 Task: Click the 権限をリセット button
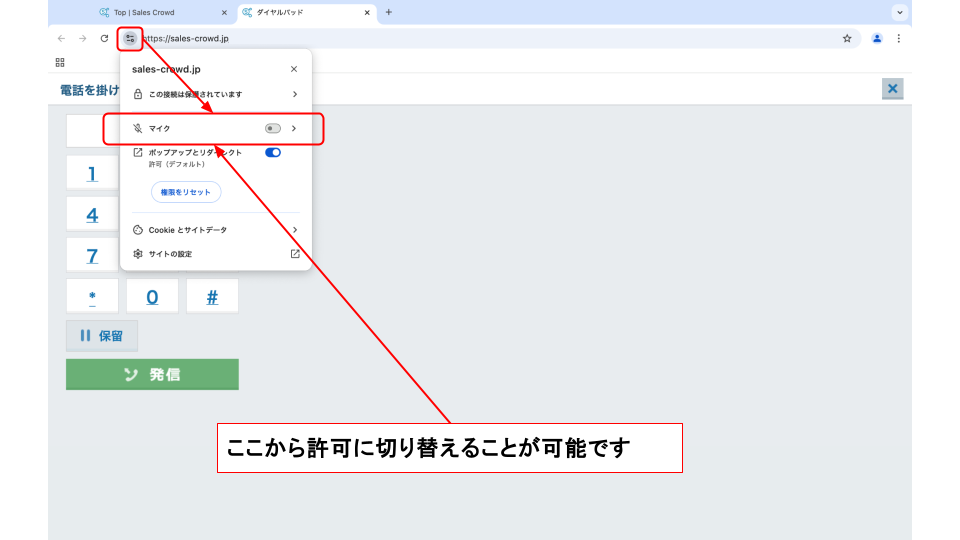coord(186,192)
